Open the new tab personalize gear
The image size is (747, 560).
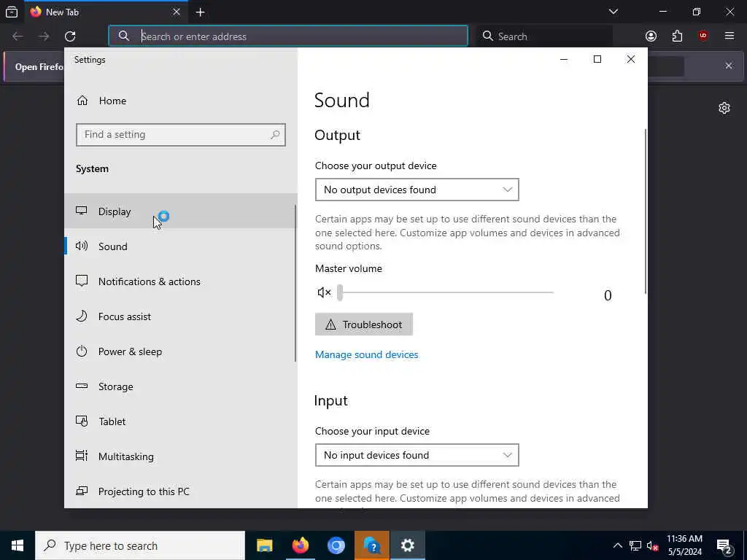point(724,108)
